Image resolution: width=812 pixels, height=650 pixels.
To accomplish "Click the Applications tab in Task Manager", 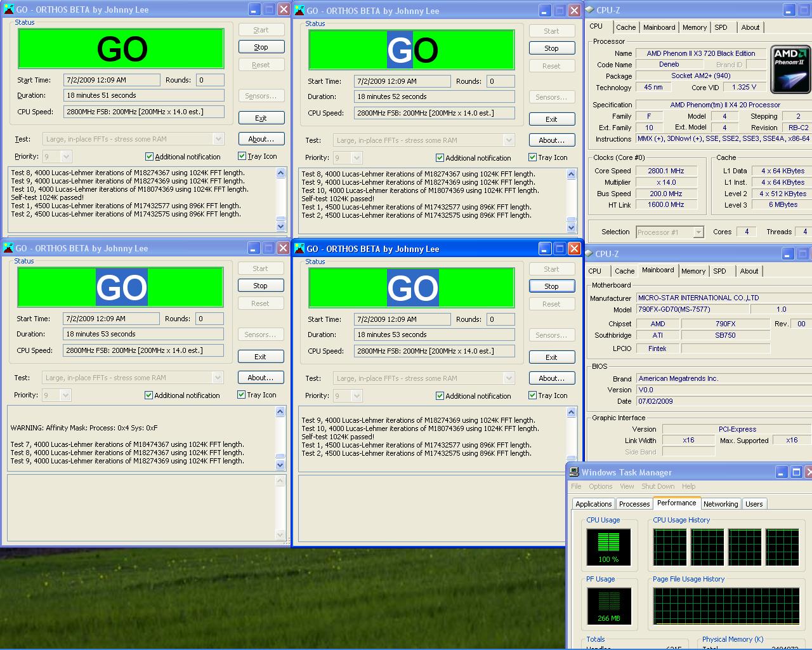I will point(593,504).
